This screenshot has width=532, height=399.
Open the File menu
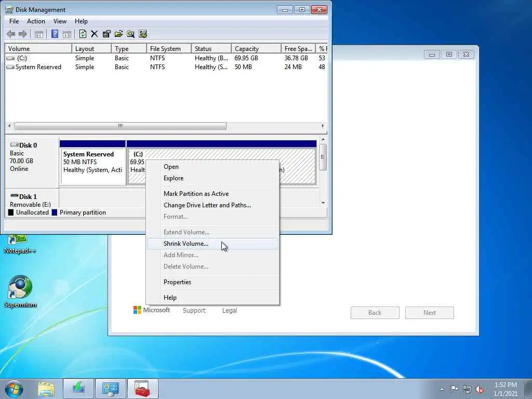tap(14, 21)
